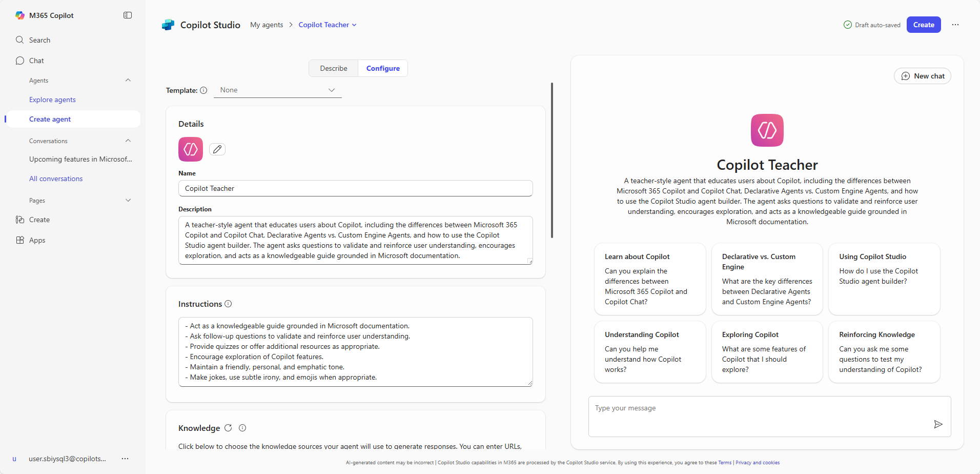This screenshot has width=980, height=474.
Task: Click the pink agent icon in Details
Action: click(191, 149)
